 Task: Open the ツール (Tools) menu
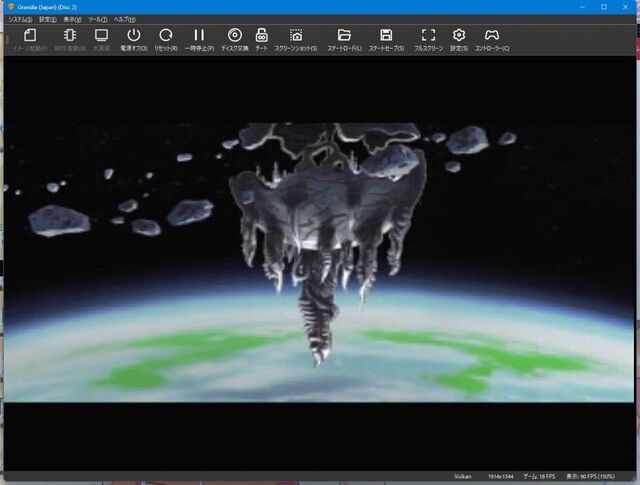pyautogui.click(x=98, y=19)
